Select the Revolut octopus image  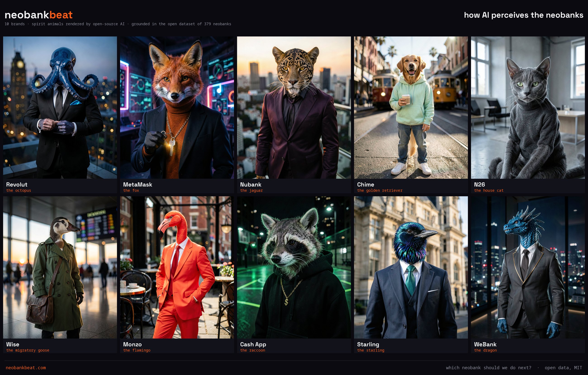(60, 108)
